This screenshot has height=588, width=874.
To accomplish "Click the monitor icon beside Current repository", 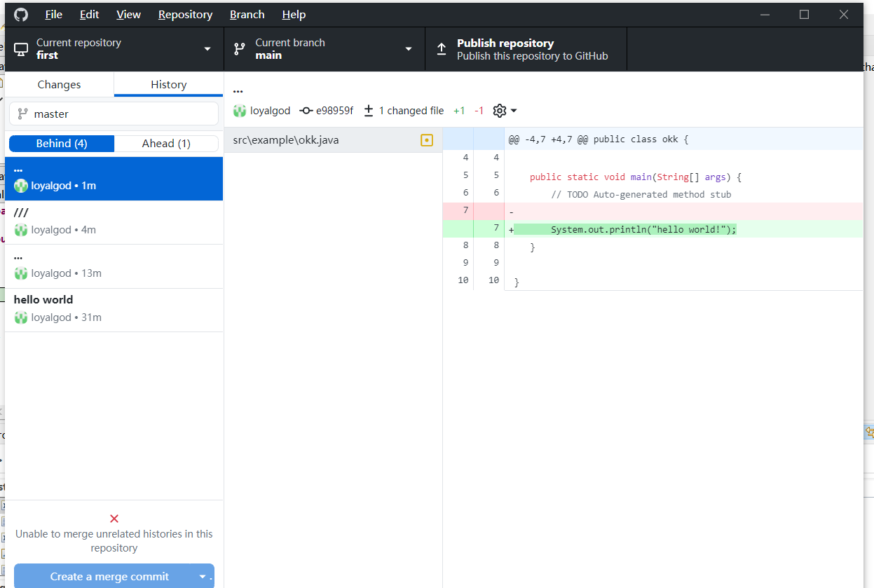I will [x=21, y=49].
